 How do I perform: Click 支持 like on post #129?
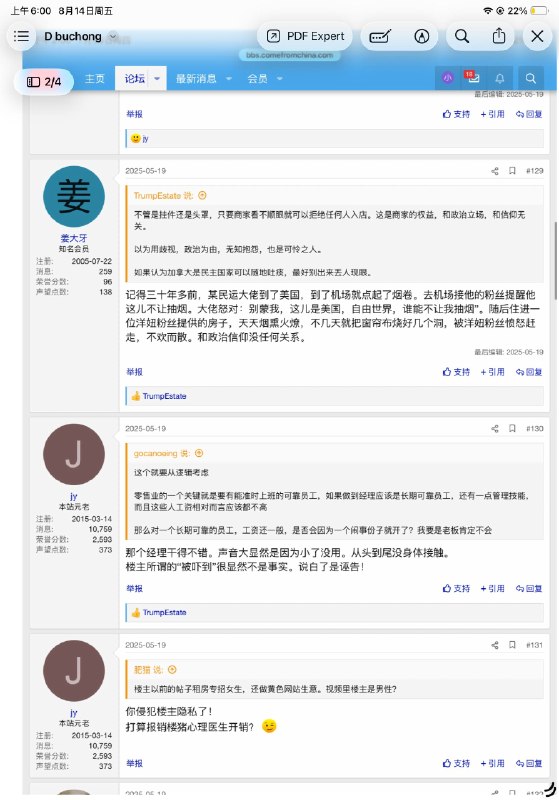coord(456,372)
